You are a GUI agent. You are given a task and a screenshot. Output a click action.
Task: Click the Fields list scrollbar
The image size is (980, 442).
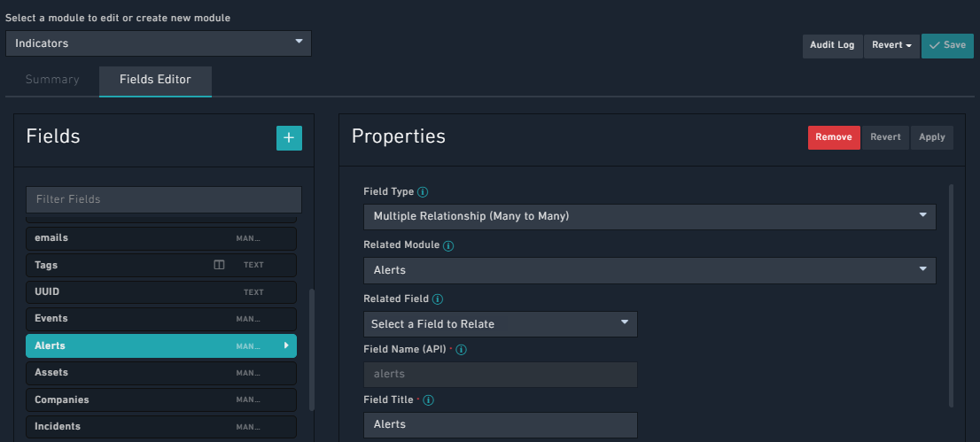pos(312,350)
